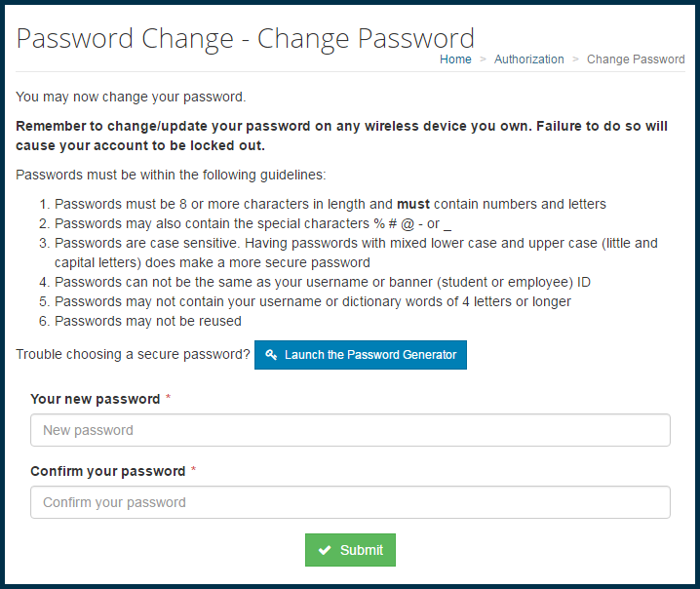Viewport: 700px width, 589px height.
Task: Submit the password change form
Action: pos(350,550)
